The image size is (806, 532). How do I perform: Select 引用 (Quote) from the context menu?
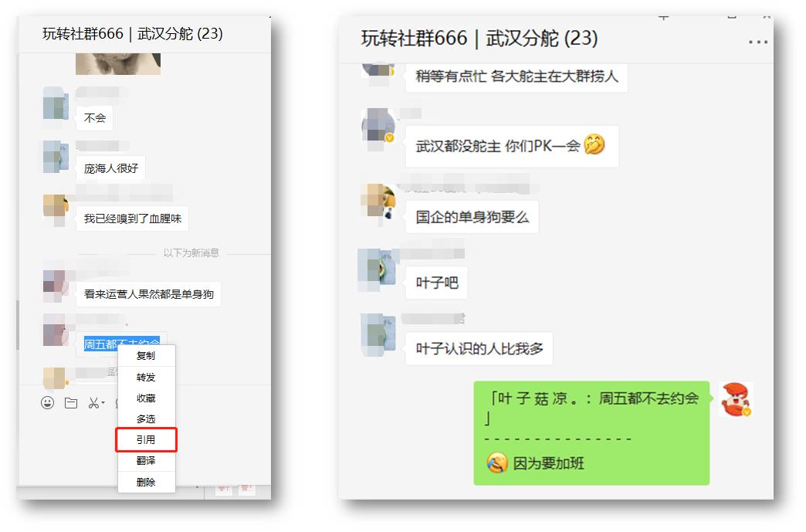click(147, 440)
